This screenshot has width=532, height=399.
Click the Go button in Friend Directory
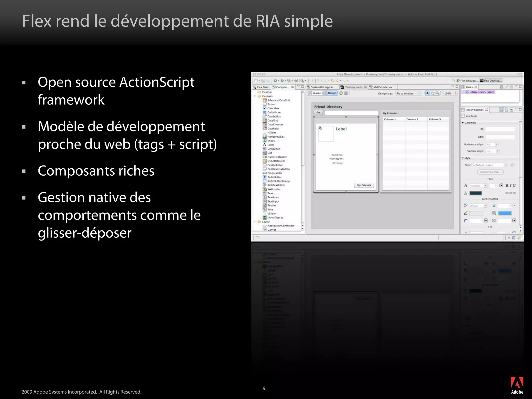pyautogui.click(x=318, y=112)
